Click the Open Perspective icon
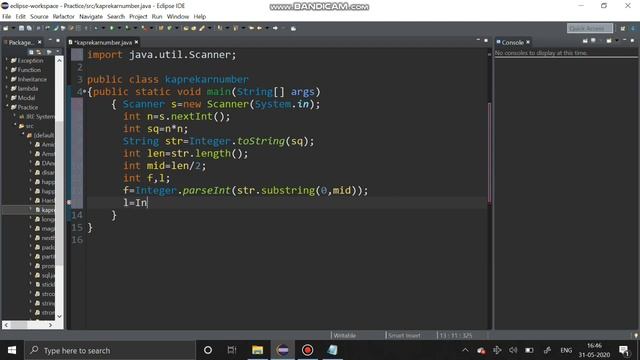This screenshot has height=360, width=640. tap(623, 28)
